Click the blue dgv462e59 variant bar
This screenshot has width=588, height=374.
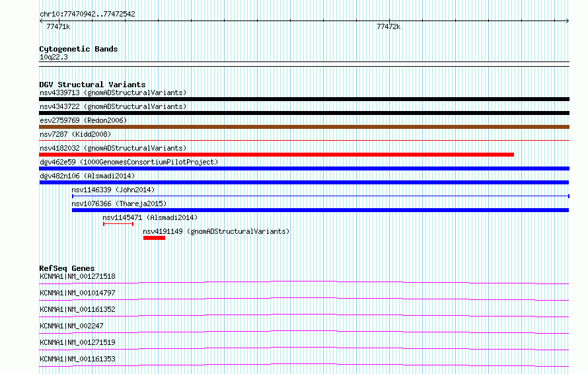coord(304,168)
